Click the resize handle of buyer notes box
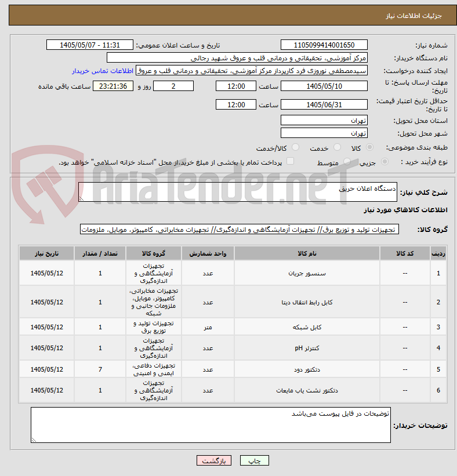The width and height of the screenshot is (457, 476). tap(34, 439)
